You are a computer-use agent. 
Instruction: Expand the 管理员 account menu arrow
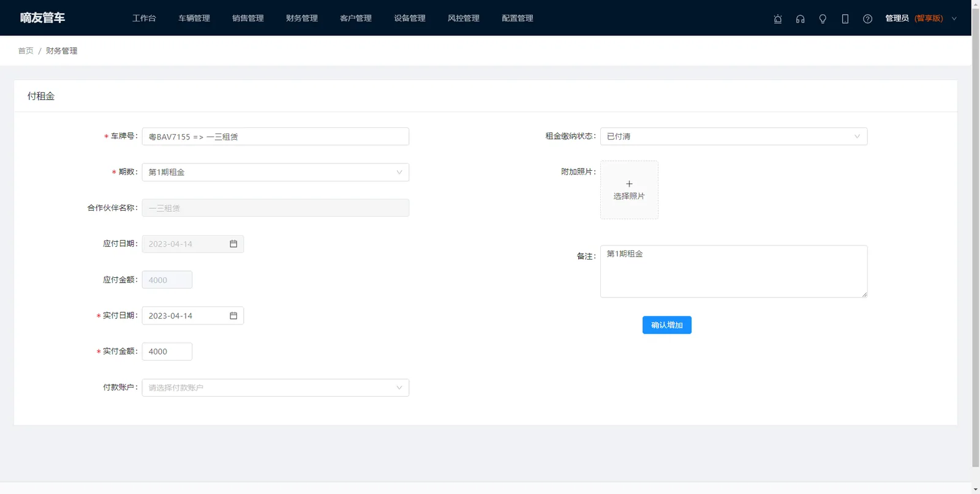pyautogui.click(x=954, y=18)
